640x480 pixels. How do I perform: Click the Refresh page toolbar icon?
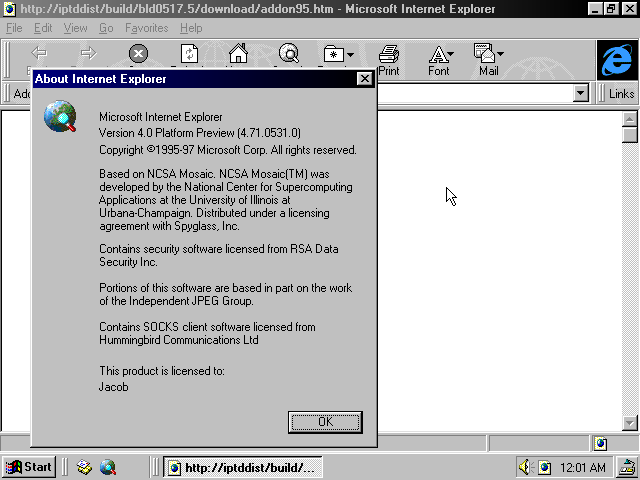(189, 53)
